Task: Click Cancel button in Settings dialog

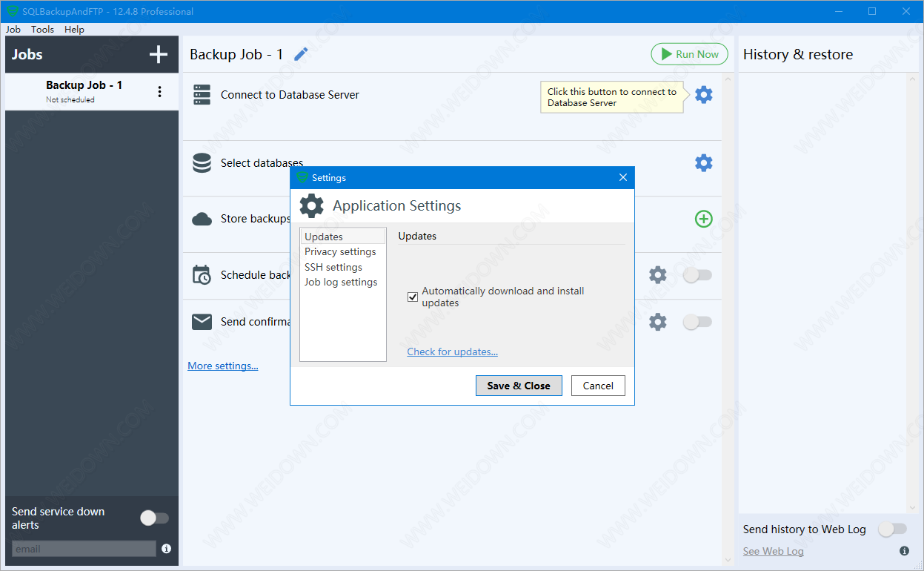Action: click(598, 386)
